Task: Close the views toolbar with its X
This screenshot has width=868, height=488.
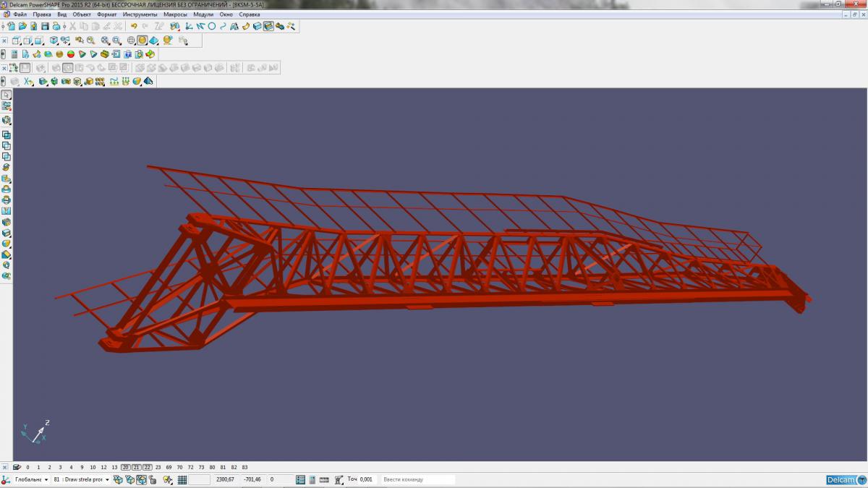Action: point(4,40)
